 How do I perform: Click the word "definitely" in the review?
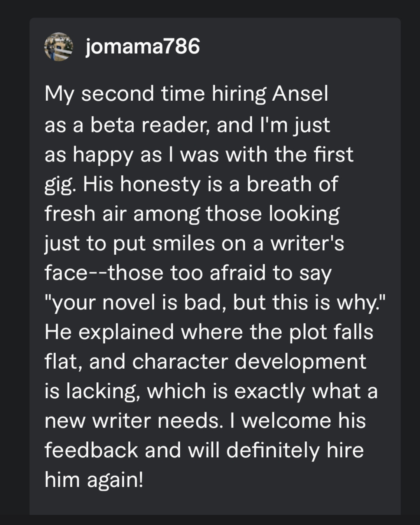click(x=272, y=450)
